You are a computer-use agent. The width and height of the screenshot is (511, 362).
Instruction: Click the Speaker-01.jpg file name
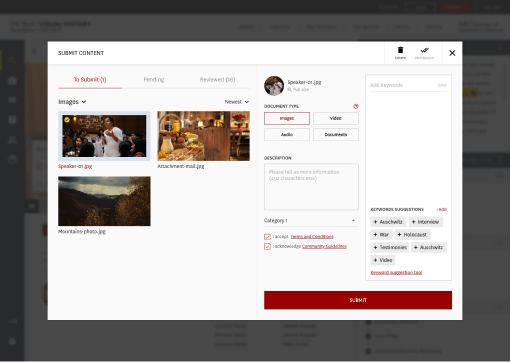pyautogui.click(x=75, y=166)
